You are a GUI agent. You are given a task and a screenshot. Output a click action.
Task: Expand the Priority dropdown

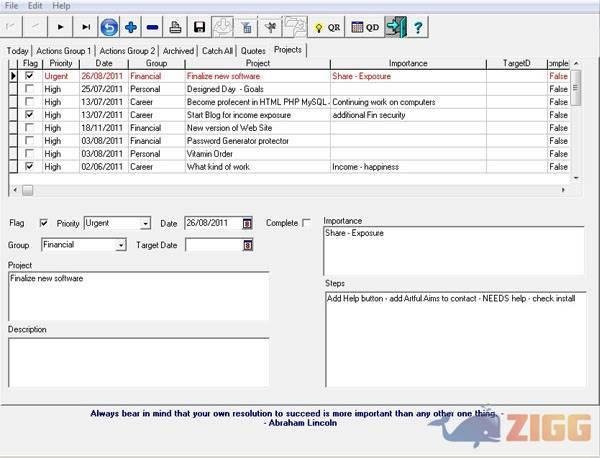click(145, 224)
